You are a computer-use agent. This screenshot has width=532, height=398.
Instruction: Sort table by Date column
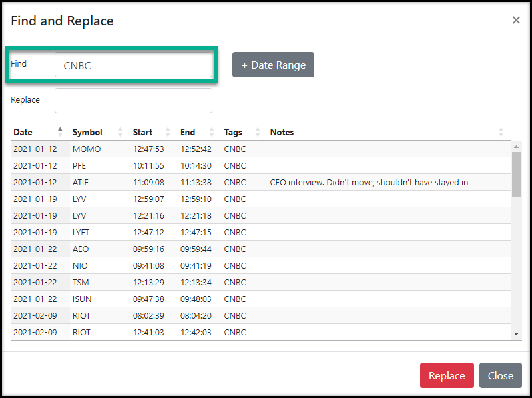point(23,132)
